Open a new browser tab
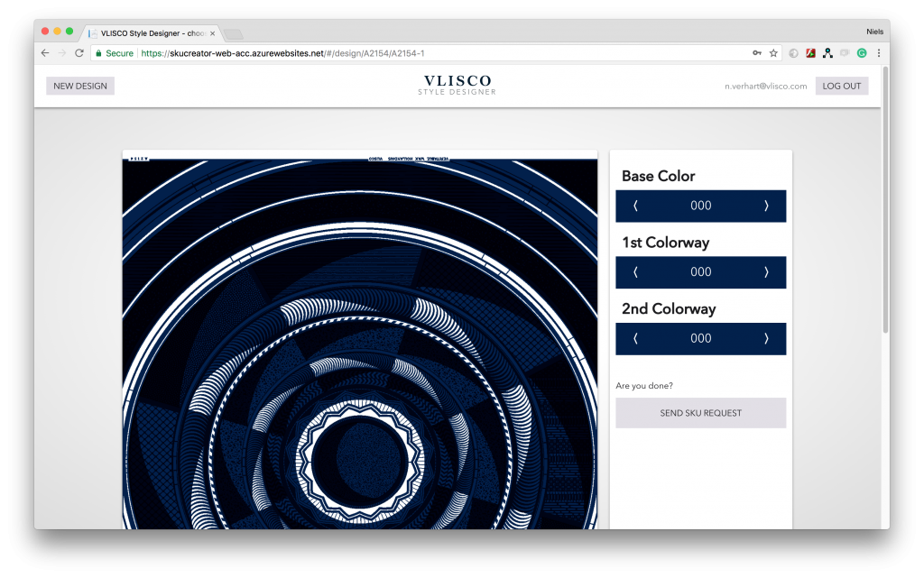 (233, 34)
